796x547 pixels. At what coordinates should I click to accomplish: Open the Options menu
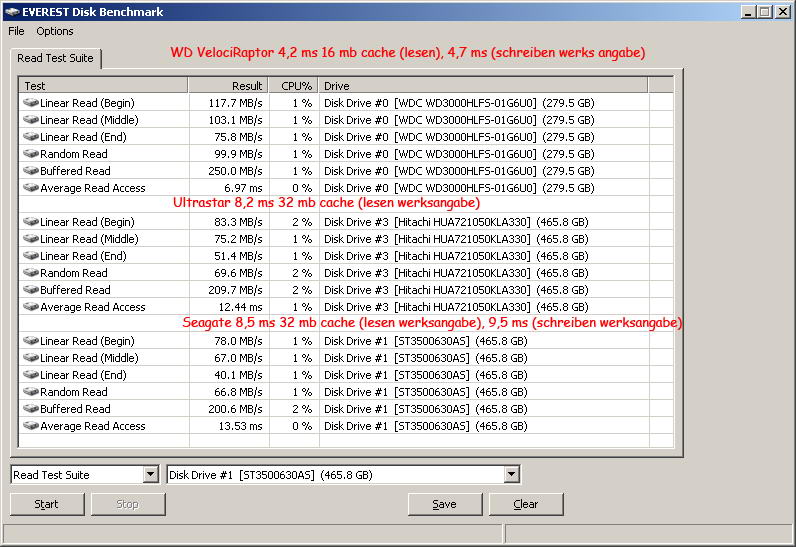pyautogui.click(x=55, y=31)
